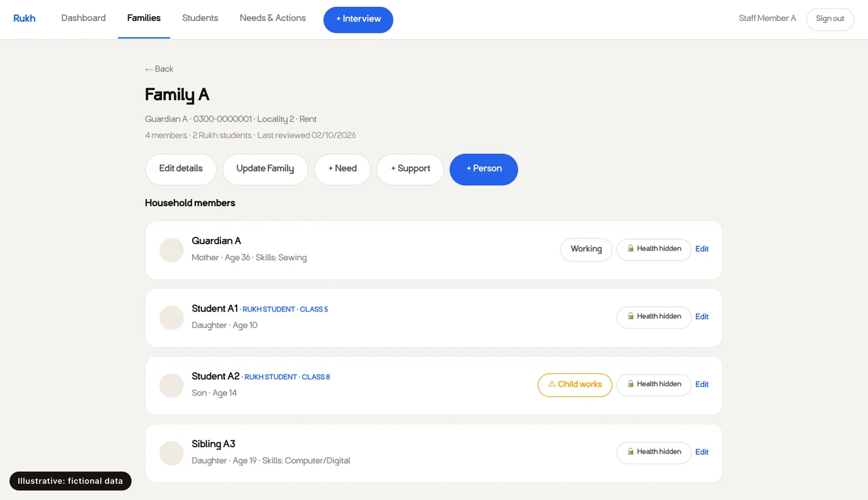
Task: Switch to the Students tab
Action: 200,18
